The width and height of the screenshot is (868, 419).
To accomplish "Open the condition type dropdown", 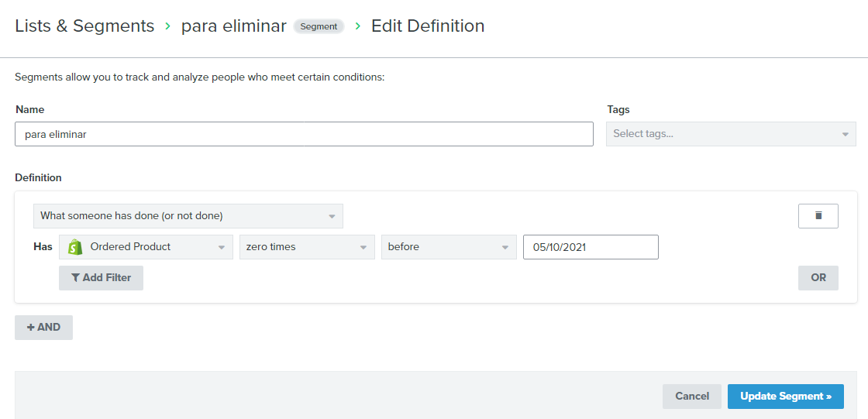I will click(188, 216).
